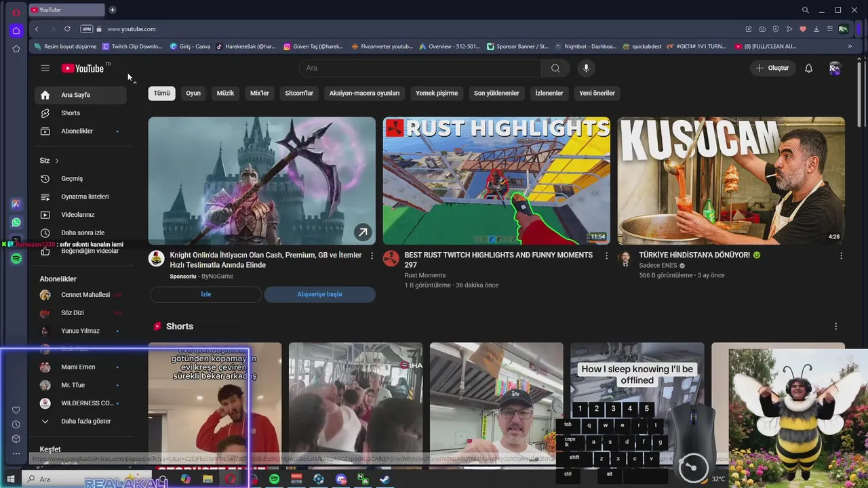Select the Tümü filter chip
Screen dimensions: 868x488
[x=161, y=93]
